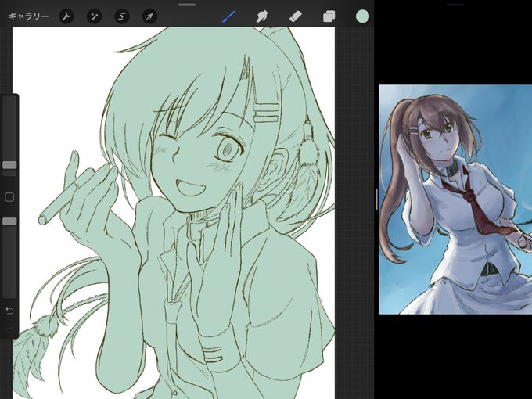Open the Adjustments magic wand menu

94,16
